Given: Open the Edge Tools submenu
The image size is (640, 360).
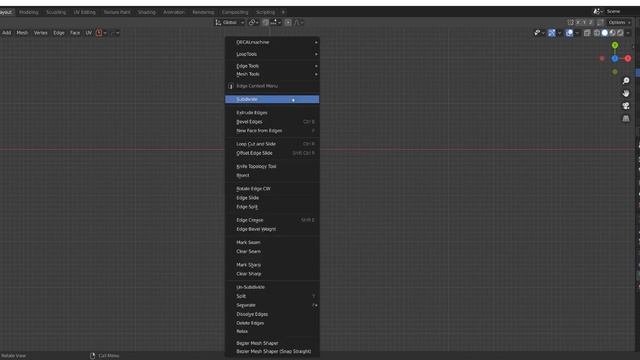Looking at the screenshot, I should pyautogui.click(x=272, y=66).
